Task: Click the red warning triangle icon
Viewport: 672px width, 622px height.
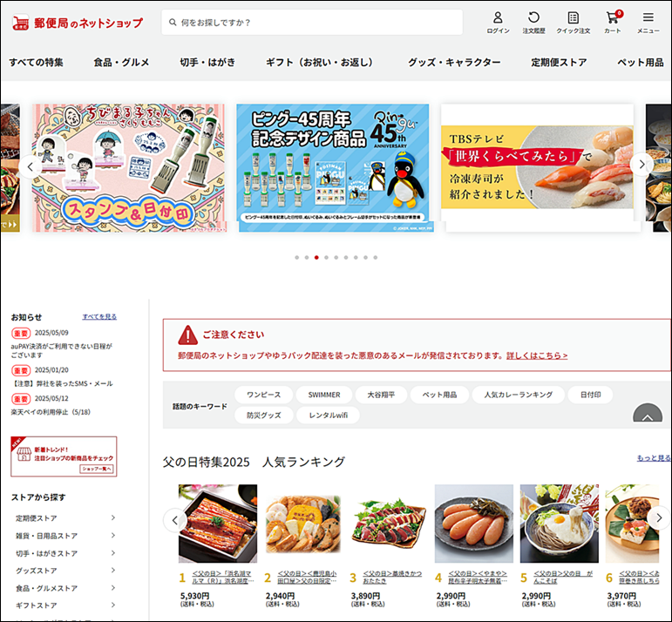Action: tap(187, 335)
